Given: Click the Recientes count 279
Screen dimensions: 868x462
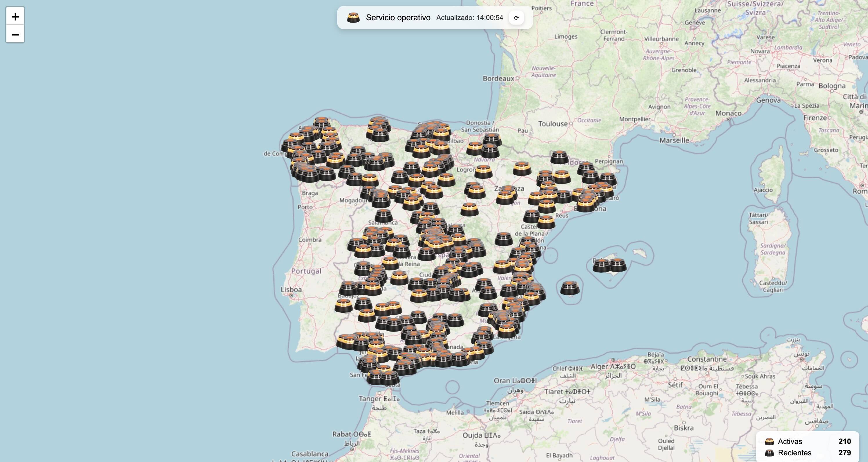Looking at the screenshot, I should 845,453.
